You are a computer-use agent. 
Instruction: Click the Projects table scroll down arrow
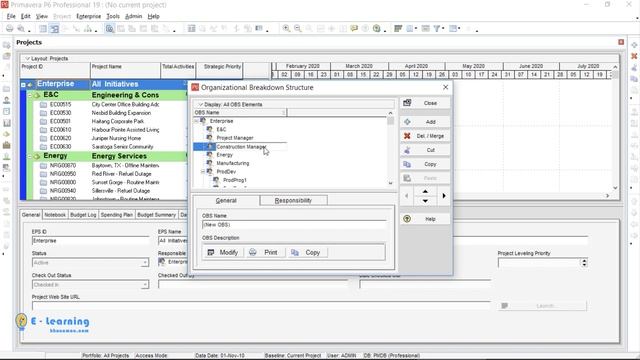click(x=615, y=188)
